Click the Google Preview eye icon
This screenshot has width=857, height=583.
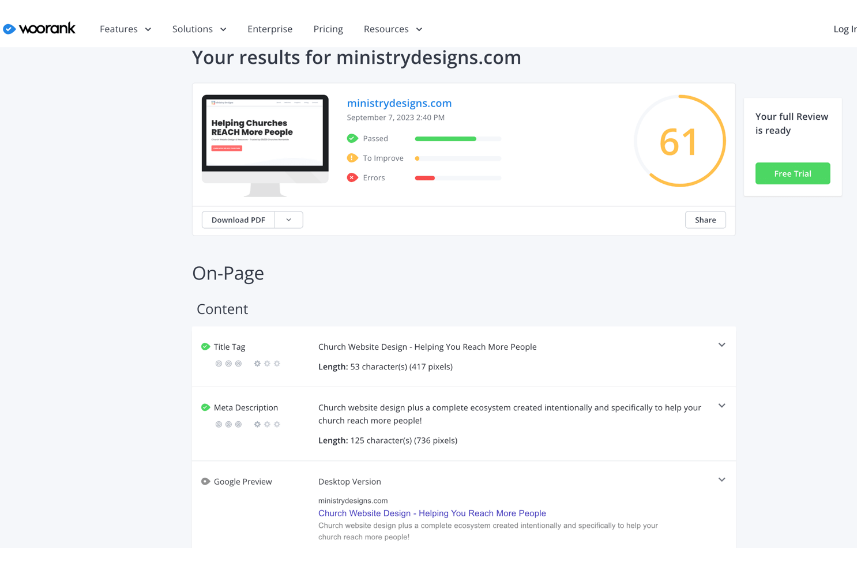pyautogui.click(x=206, y=482)
